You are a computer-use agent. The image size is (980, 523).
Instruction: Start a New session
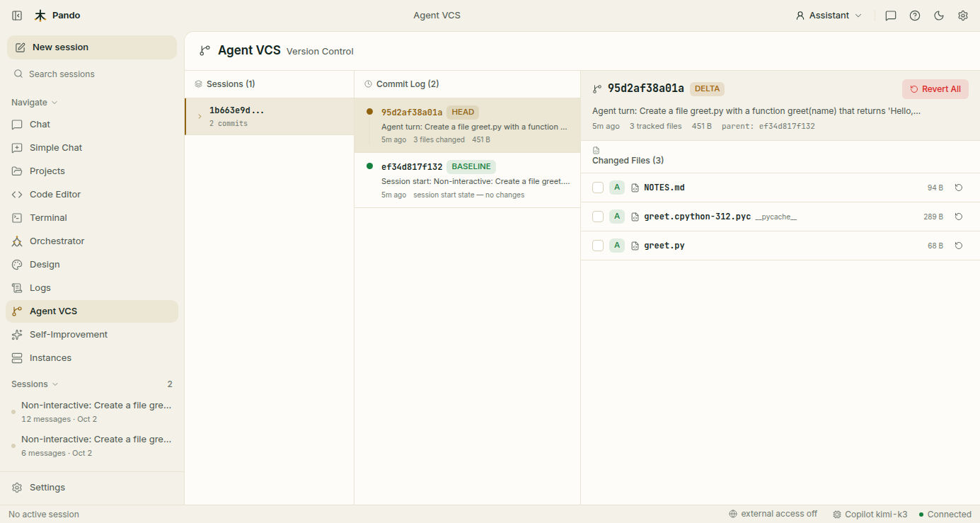(x=92, y=47)
